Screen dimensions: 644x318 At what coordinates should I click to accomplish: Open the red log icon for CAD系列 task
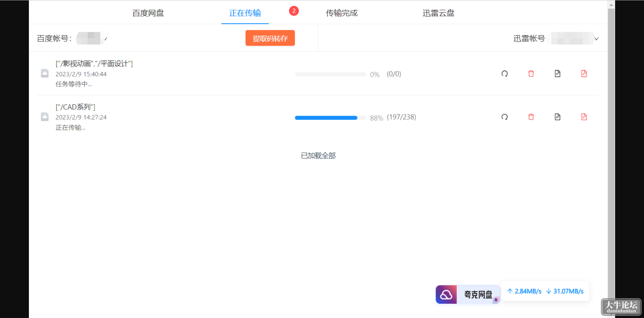[x=584, y=117]
